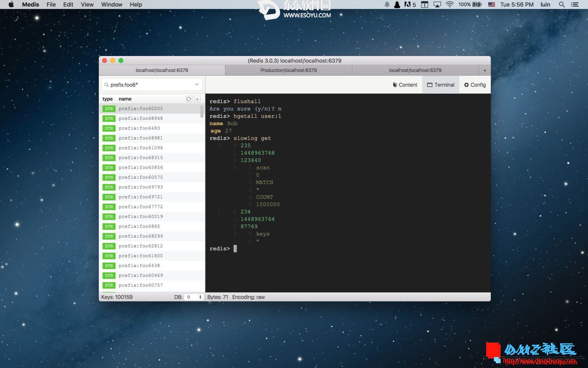This screenshot has width=588, height=368.
Task: Select key prefix:foo69793
Action: pyautogui.click(x=152, y=187)
